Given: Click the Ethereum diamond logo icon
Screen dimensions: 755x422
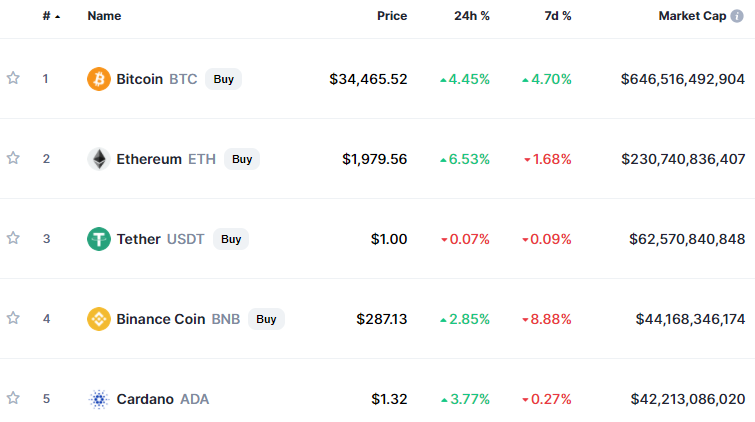Looking at the screenshot, I should (99, 159).
